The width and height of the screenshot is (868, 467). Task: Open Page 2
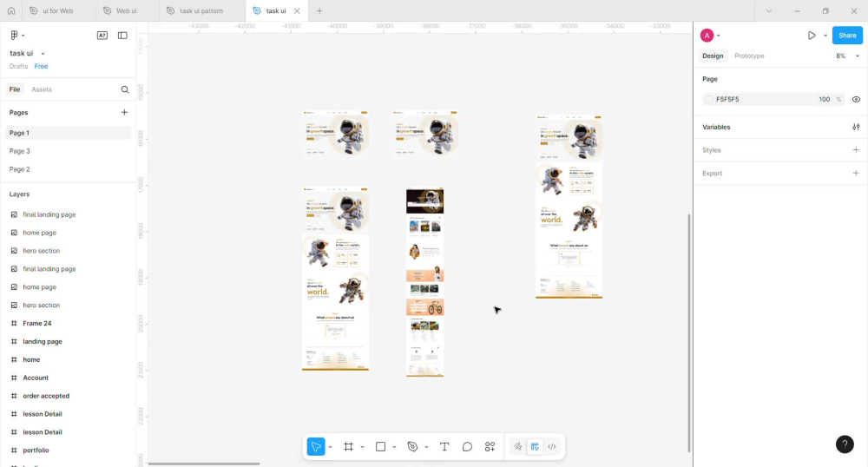pyautogui.click(x=68, y=169)
